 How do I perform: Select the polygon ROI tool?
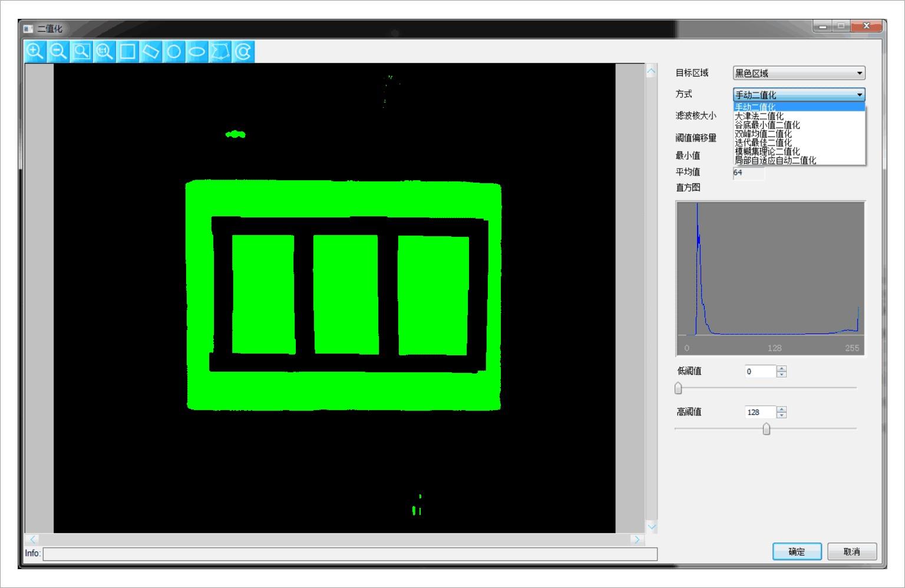pyautogui.click(x=220, y=52)
